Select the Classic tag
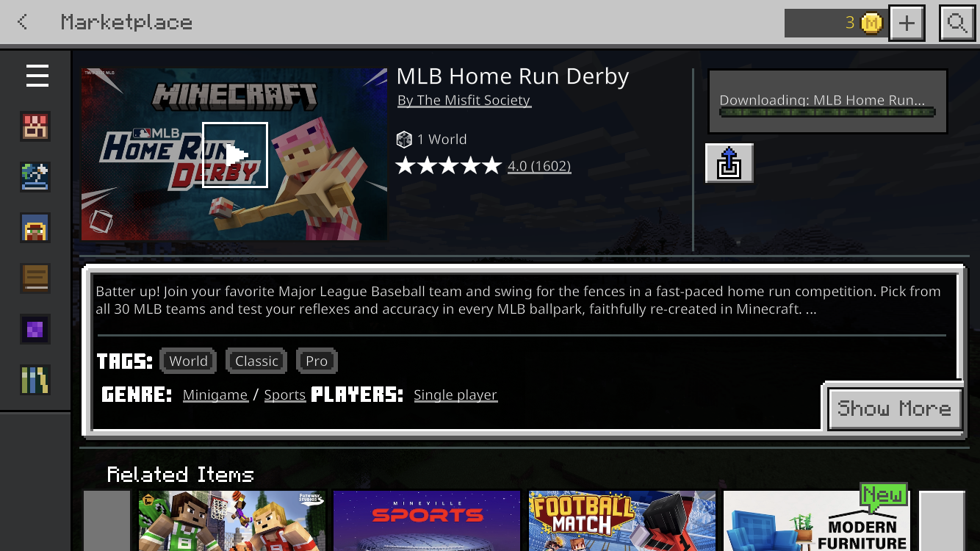This screenshot has width=980, height=551. [x=256, y=361]
